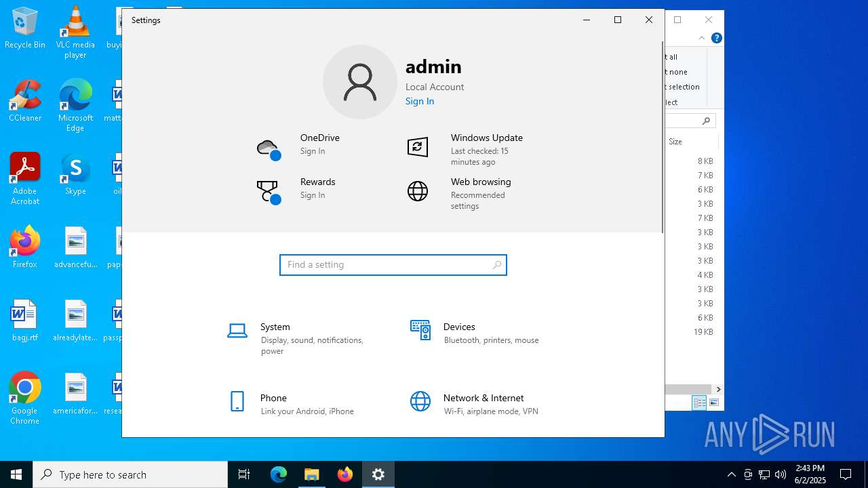Click the Firefox taskbar icon
This screenshot has height=488, width=868.
[x=345, y=474]
